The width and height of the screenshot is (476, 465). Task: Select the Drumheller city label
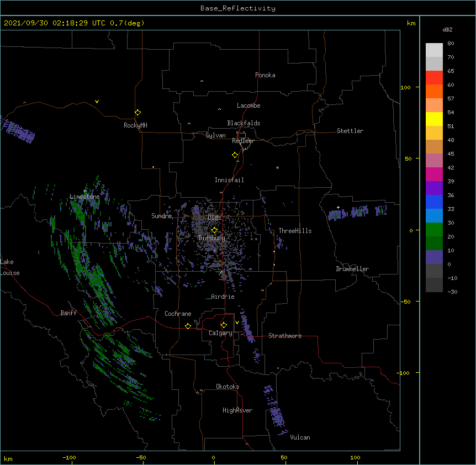(352, 269)
